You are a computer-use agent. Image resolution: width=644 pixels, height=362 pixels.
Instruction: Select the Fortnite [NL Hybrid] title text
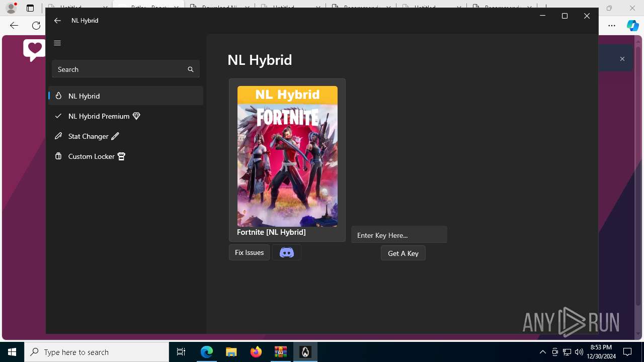point(271,232)
